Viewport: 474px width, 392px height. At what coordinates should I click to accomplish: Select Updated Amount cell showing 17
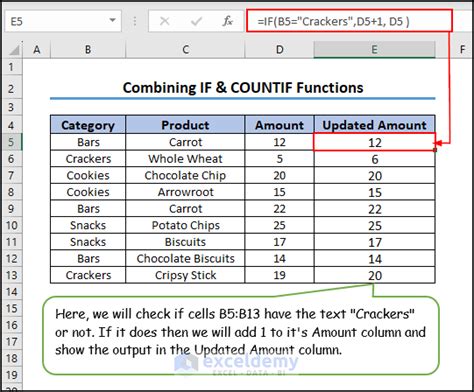pyautogui.click(x=374, y=242)
